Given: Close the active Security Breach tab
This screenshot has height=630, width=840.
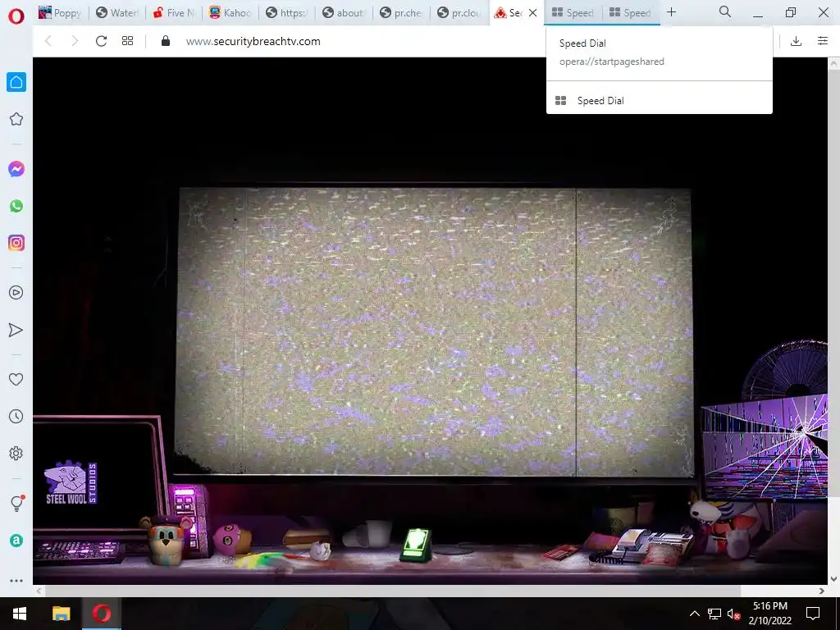Looking at the screenshot, I should click(x=532, y=13).
